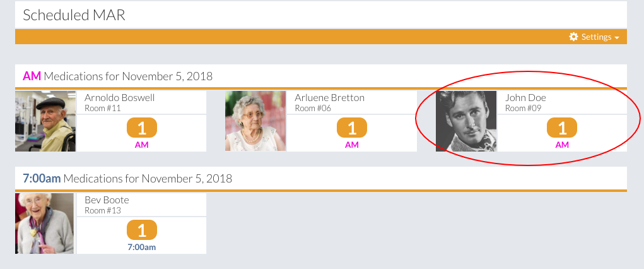Open Arnoldo Boswell's photo thumbnail
Screen dimensions: 644x269
(45, 121)
